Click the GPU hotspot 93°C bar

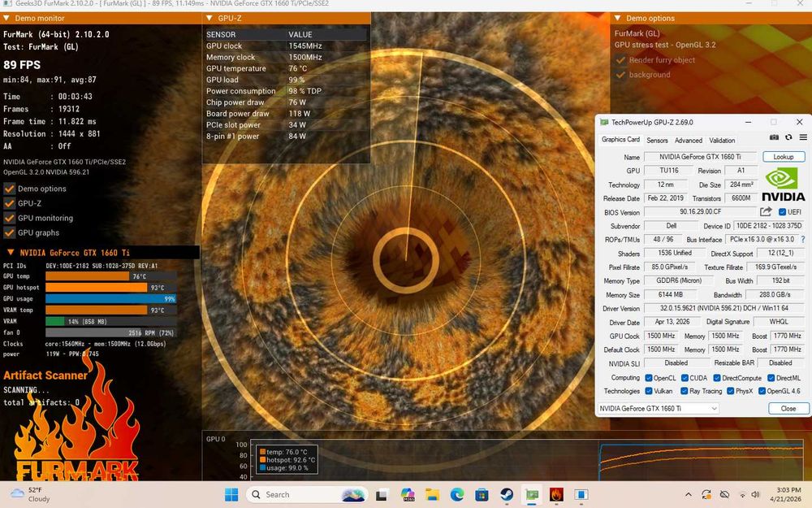point(110,288)
